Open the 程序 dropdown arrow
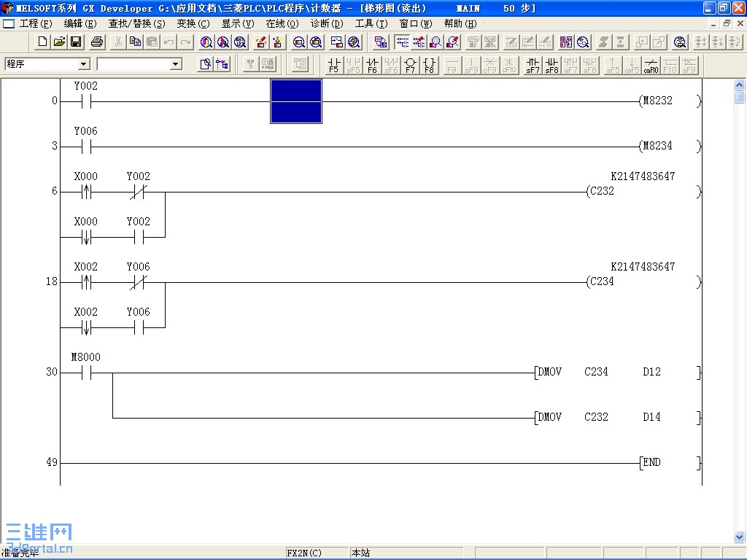 [x=84, y=64]
